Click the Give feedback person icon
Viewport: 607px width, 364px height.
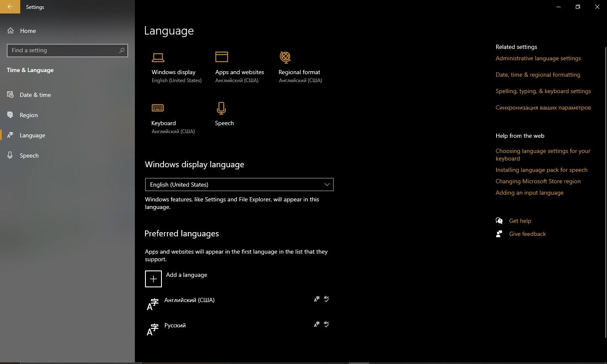pos(499,234)
